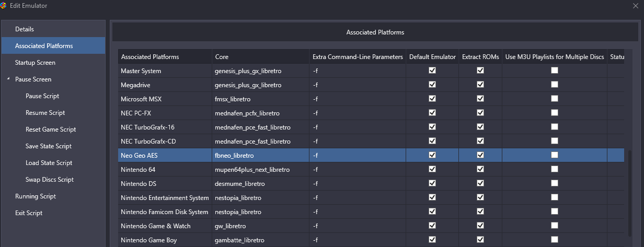Sort by Extra Command-Line Parameters header
The image size is (644, 247).
[358, 57]
